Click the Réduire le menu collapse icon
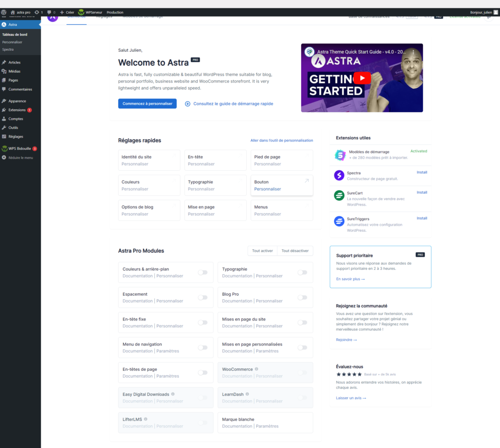 (x=4, y=158)
